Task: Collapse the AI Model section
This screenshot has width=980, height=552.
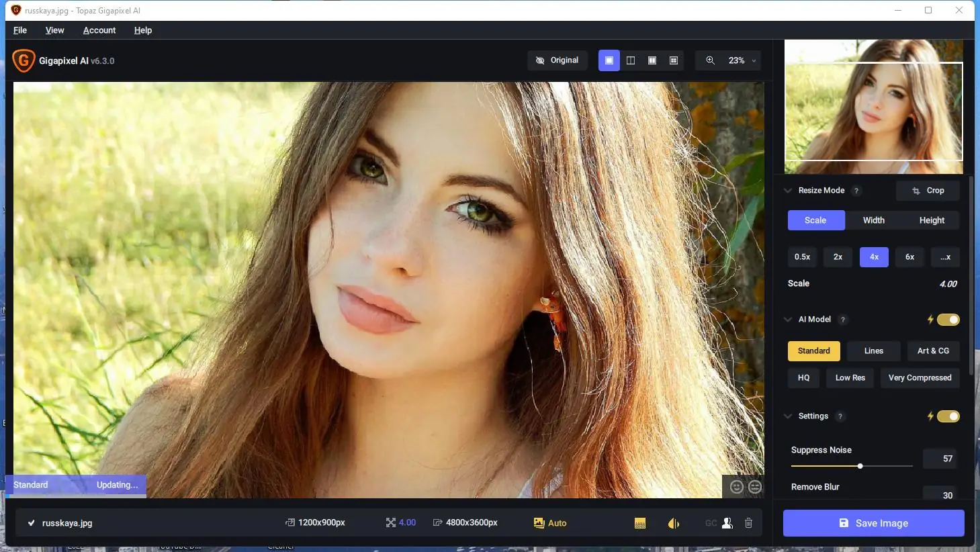Action: click(x=788, y=320)
